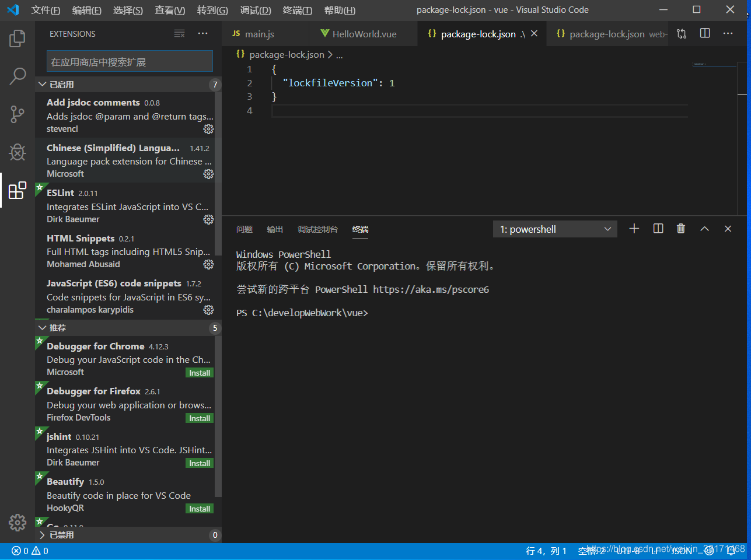Close the terminal panel
This screenshot has width=751, height=560.
tap(728, 229)
